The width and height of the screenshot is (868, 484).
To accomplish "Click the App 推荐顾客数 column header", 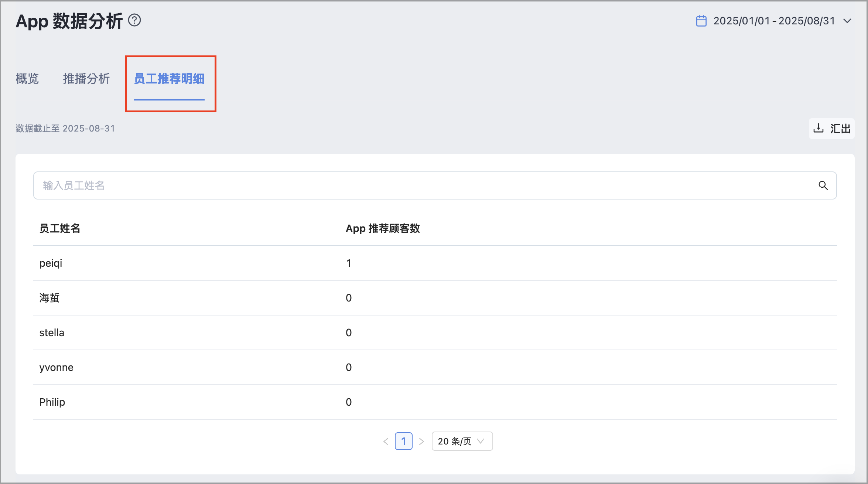I will coord(383,228).
